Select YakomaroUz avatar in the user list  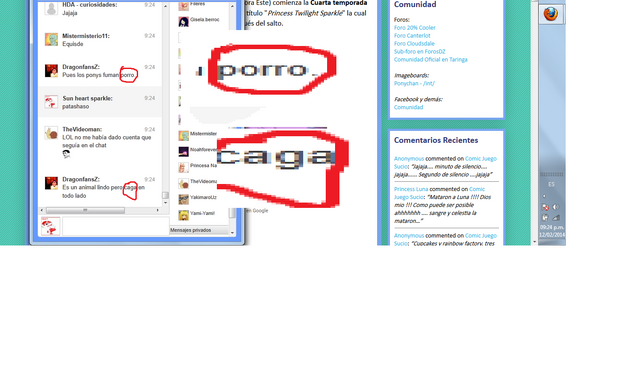pyautogui.click(x=184, y=199)
